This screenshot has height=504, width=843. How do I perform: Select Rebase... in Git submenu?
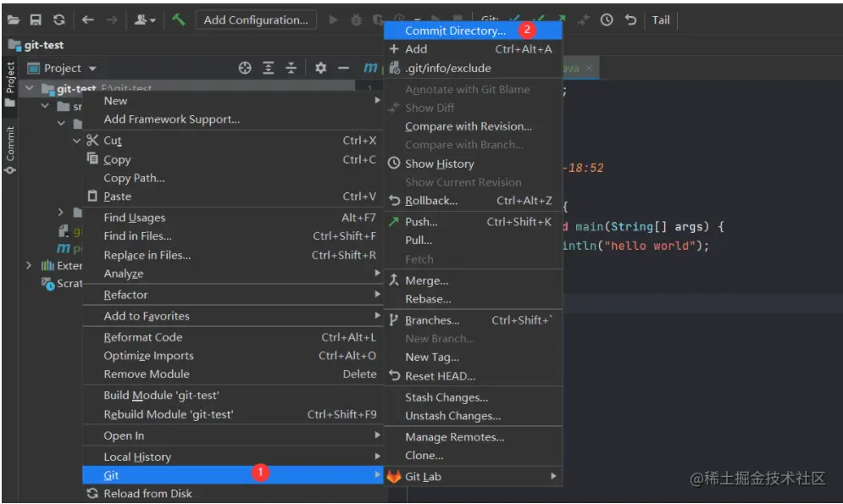473,299
